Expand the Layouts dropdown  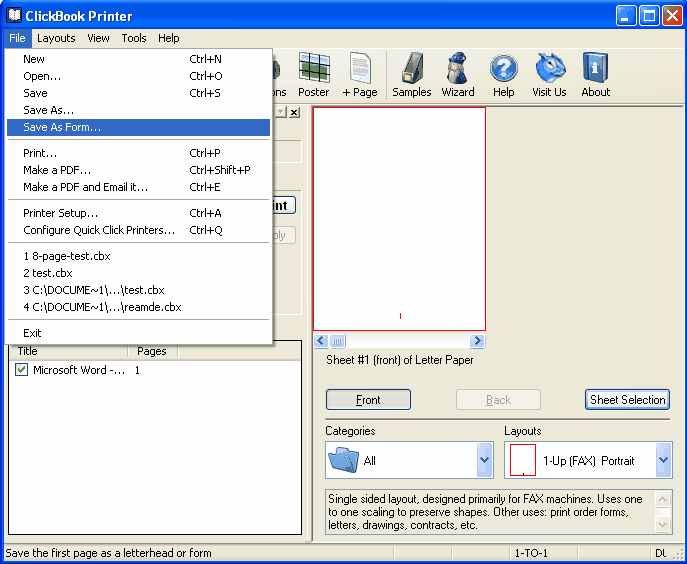(x=663, y=460)
